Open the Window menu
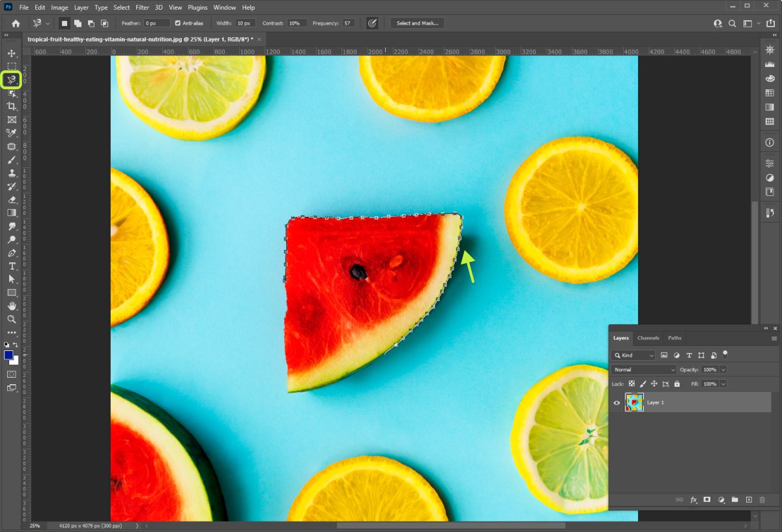Image resolution: width=782 pixels, height=532 pixels. pyautogui.click(x=225, y=8)
